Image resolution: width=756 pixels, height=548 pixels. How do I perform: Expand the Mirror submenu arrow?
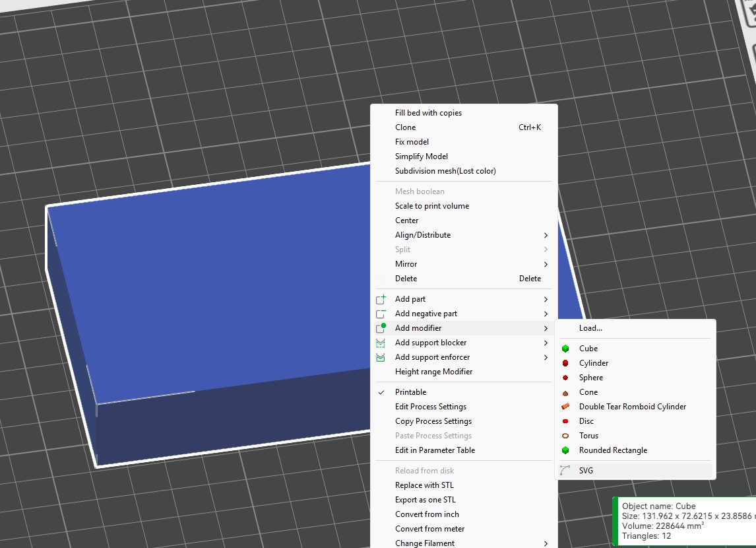(546, 264)
